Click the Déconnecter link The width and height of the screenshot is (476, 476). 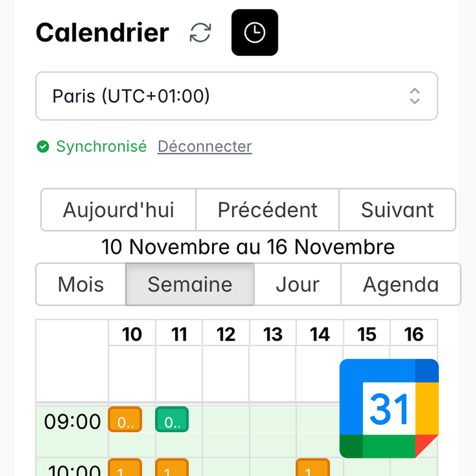pyautogui.click(x=204, y=146)
